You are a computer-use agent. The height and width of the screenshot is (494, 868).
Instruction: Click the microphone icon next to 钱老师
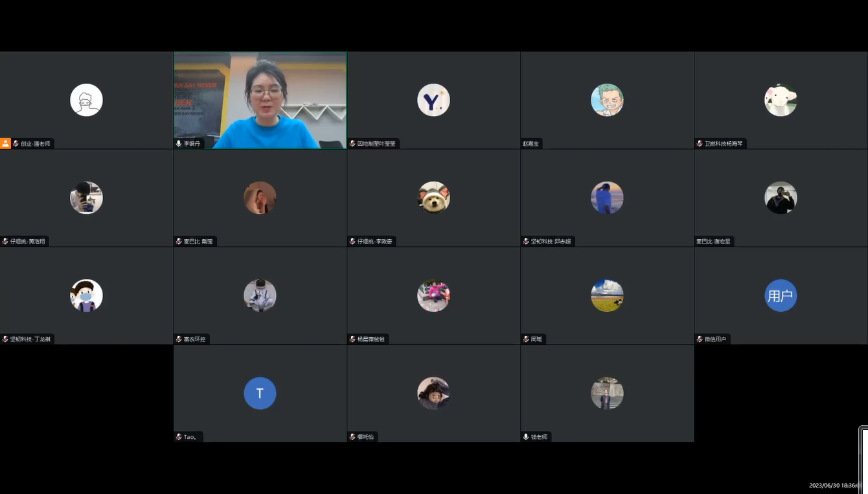tap(526, 437)
